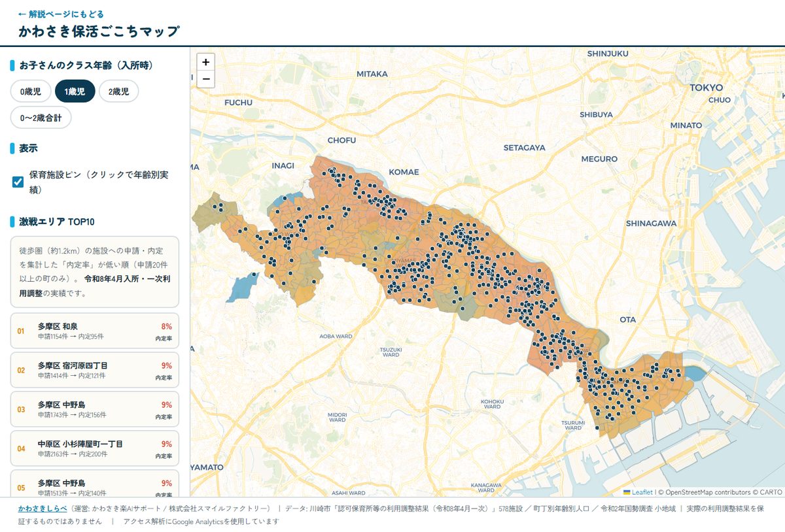Open rank 05 多摩区 中野島 card

95,483
